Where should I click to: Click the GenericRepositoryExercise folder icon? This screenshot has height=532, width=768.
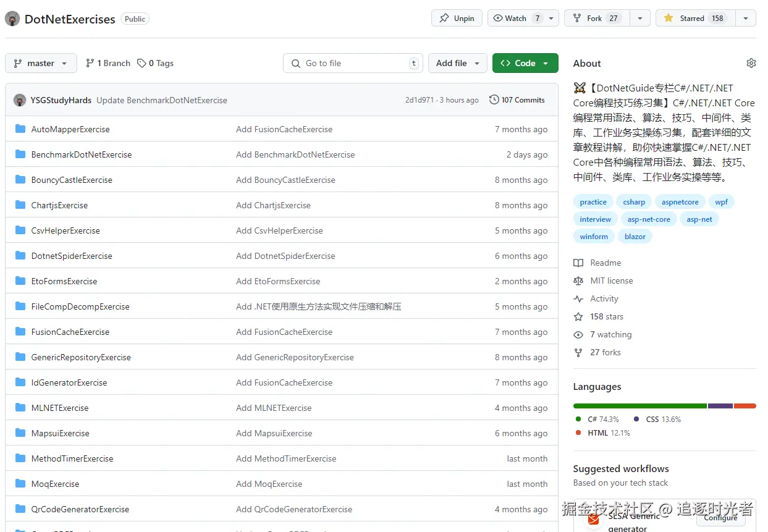20,357
